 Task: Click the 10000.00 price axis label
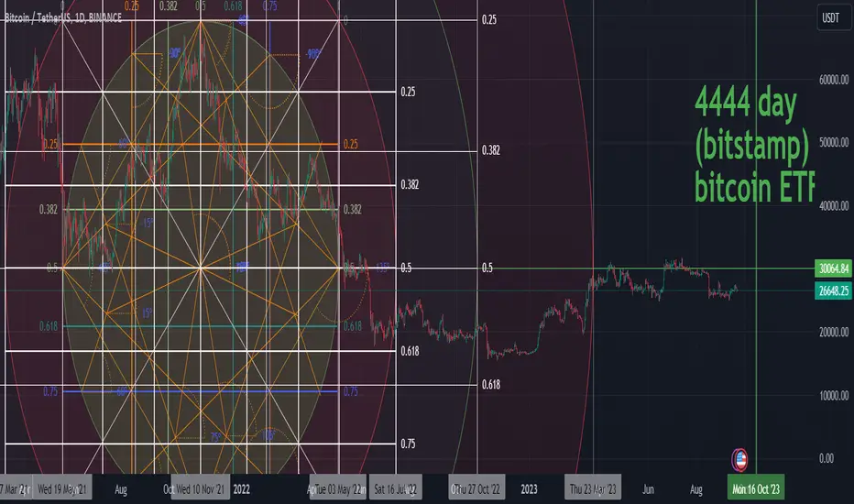834,395
